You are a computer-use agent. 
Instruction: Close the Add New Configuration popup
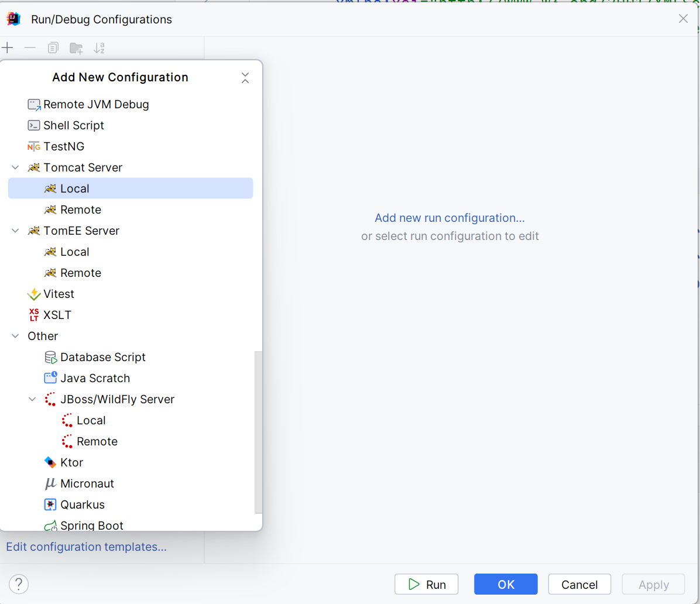pos(245,78)
